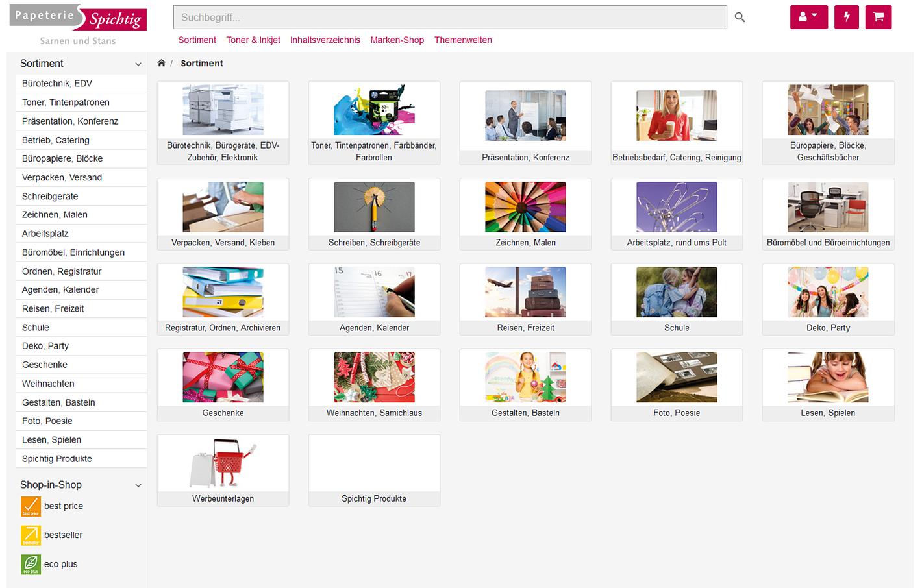Select the best price shop icon
The width and height of the screenshot is (922, 588).
coord(30,506)
